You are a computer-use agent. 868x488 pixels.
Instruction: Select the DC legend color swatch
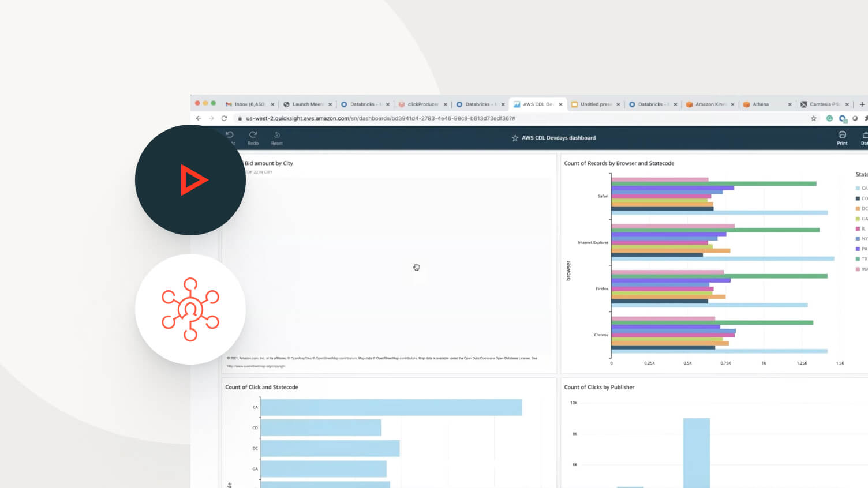(x=858, y=209)
